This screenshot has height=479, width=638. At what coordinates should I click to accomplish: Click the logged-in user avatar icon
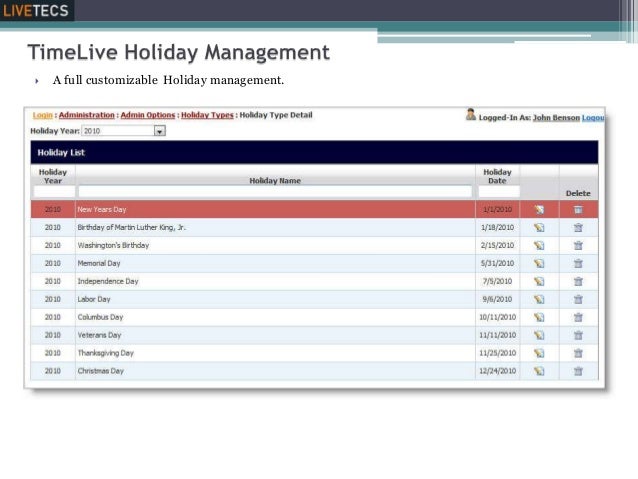point(471,115)
